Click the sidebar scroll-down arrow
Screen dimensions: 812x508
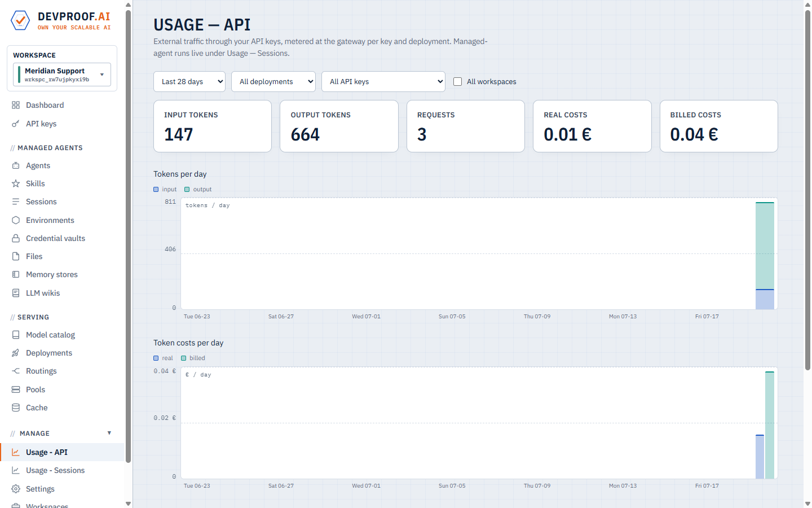[x=128, y=503]
